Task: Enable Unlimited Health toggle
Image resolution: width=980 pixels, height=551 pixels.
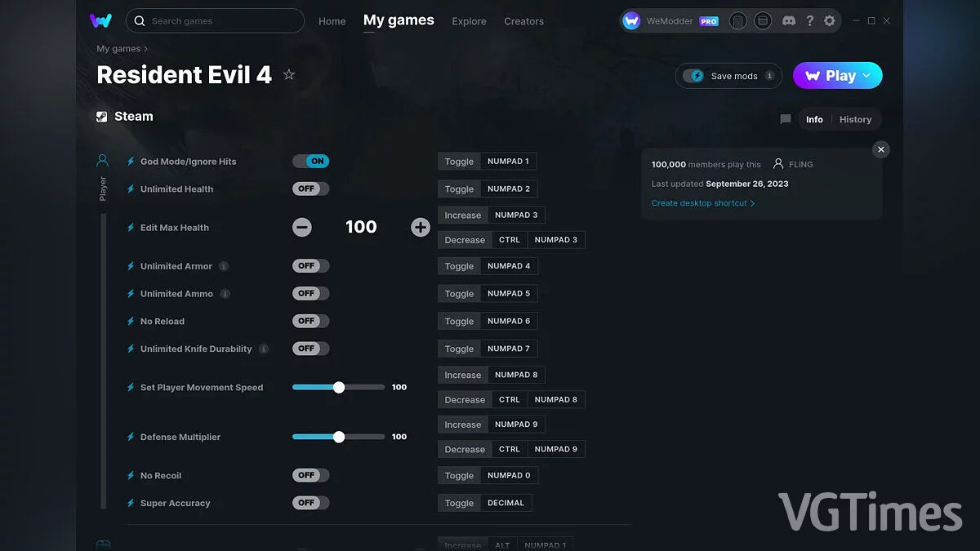Action: (x=311, y=189)
